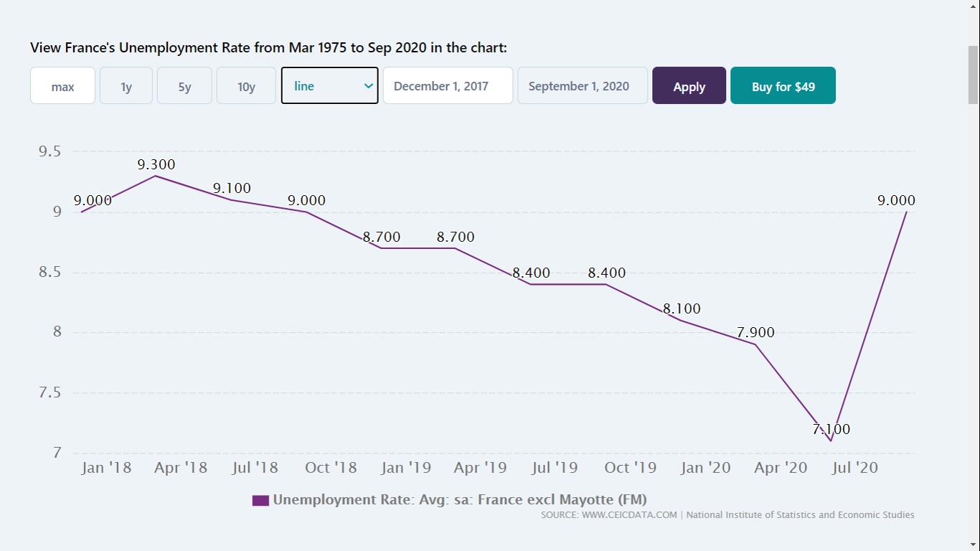
Task: Toggle the Unemployment Rate legend color swatch
Action: [x=260, y=500]
